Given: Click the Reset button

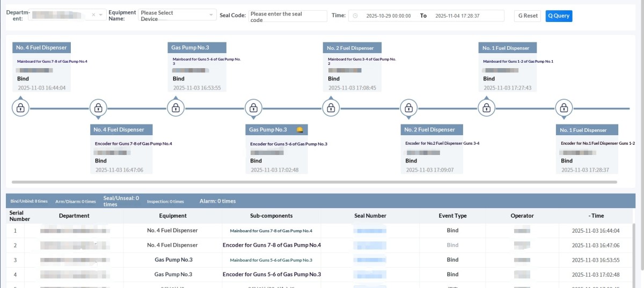Looking at the screenshot, I should tap(528, 16).
